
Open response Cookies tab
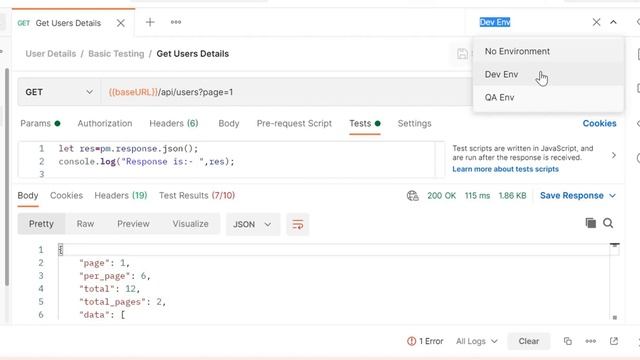[66, 196]
